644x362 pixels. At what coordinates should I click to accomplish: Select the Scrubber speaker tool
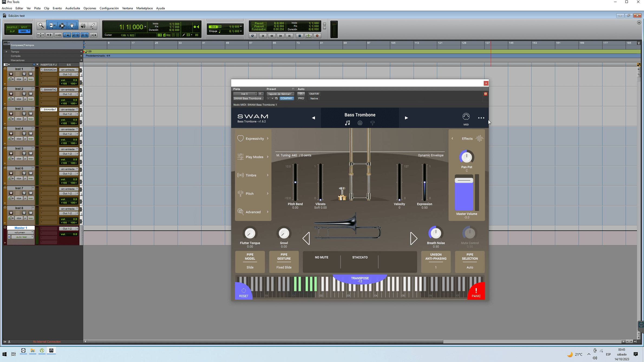pos(83,26)
